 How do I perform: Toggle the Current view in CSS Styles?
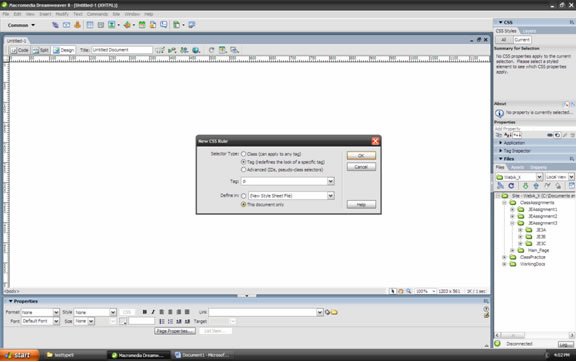(x=522, y=40)
